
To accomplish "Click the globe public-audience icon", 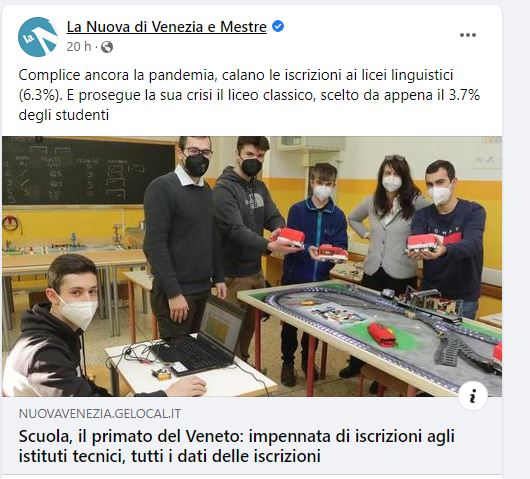I will [107, 47].
